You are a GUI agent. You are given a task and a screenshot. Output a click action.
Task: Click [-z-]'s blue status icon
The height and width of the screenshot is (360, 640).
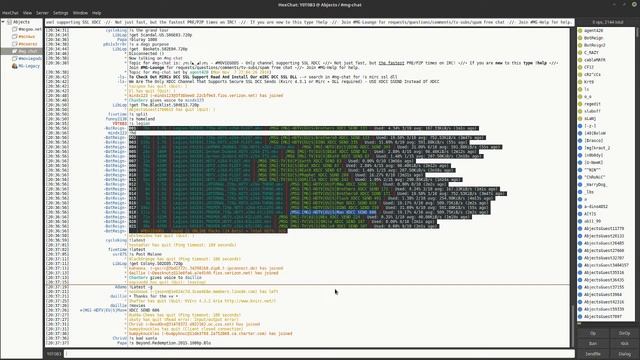(x=580, y=126)
